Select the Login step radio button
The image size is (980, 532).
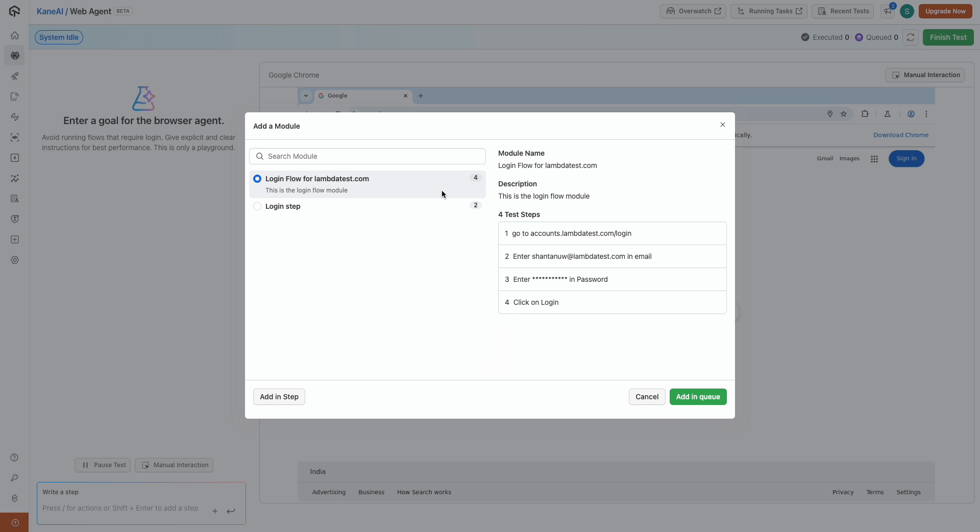tap(257, 206)
